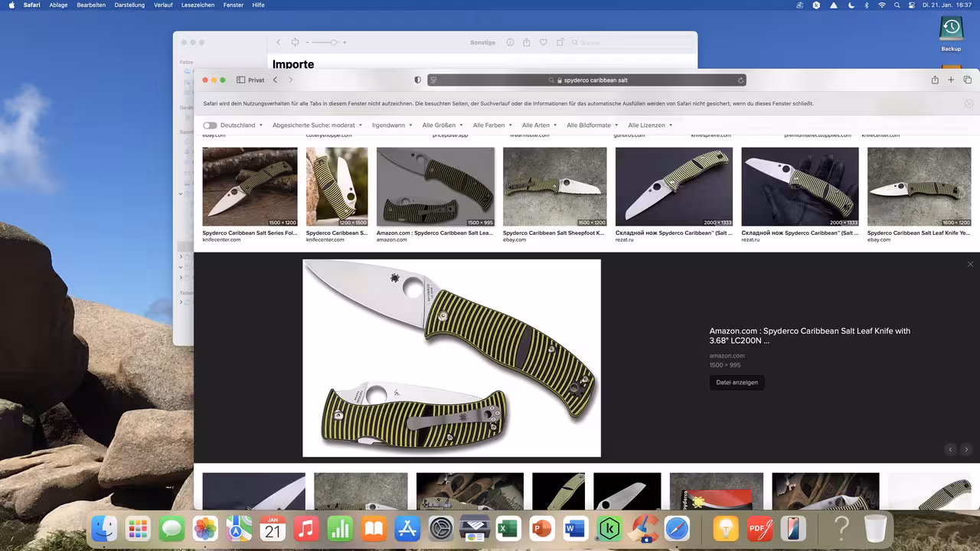The height and width of the screenshot is (551, 980).
Task: Open Wi-Fi status in the menu bar
Action: click(881, 5)
